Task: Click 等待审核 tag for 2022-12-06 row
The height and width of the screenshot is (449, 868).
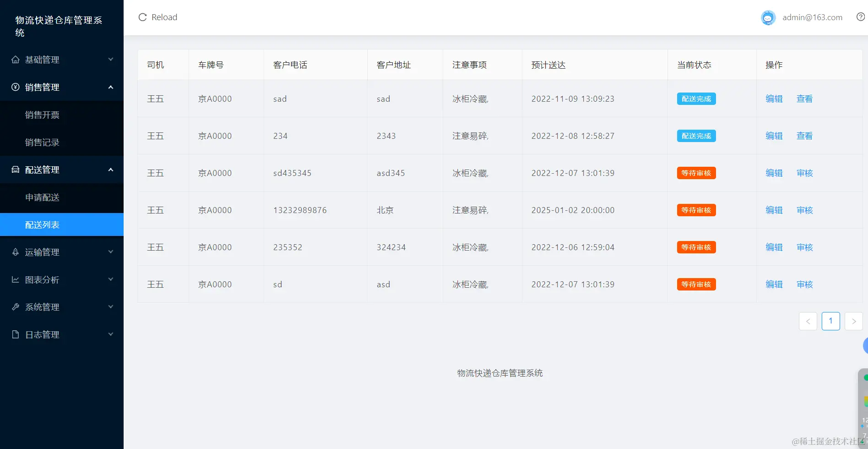Action: pyautogui.click(x=696, y=247)
